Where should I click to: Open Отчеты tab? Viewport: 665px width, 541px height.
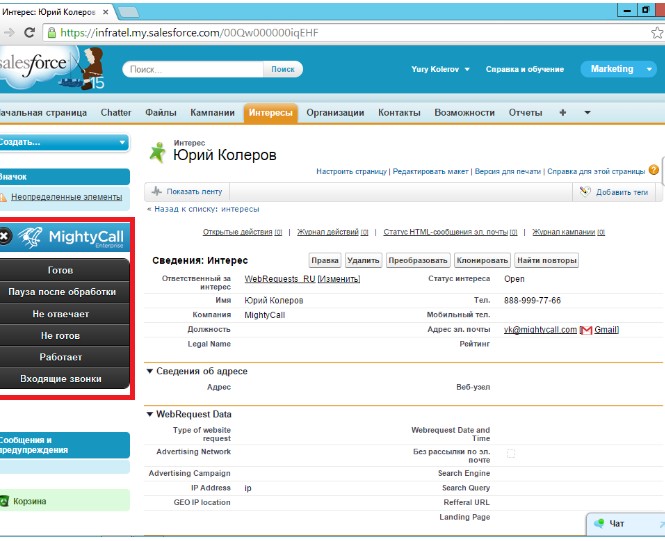(525, 113)
